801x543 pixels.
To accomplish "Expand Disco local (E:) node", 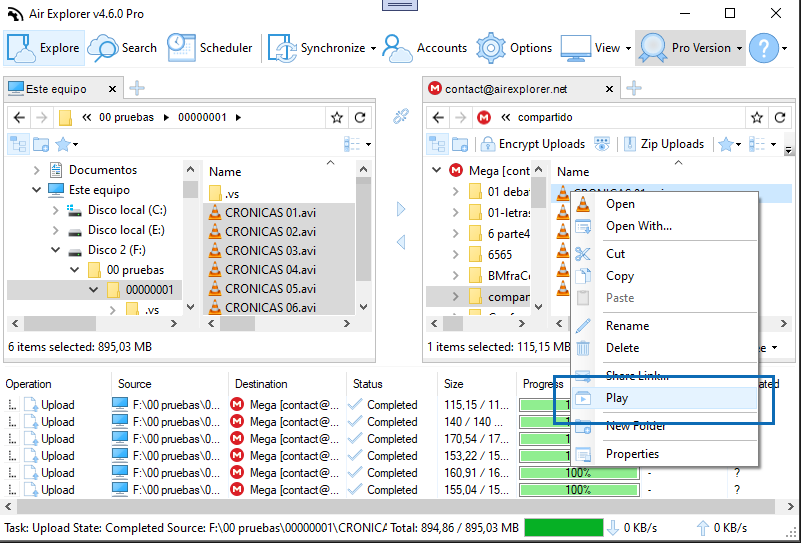I will (x=56, y=230).
